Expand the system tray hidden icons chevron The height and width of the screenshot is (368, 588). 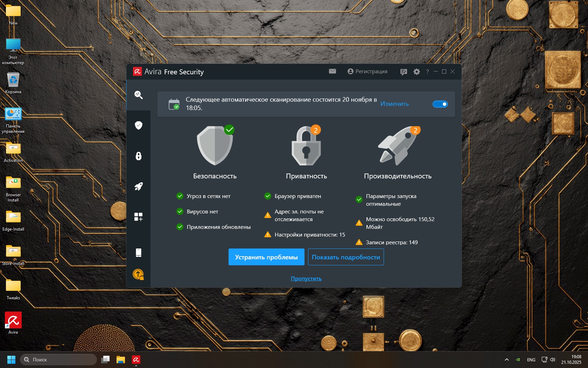[x=506, y=360]
